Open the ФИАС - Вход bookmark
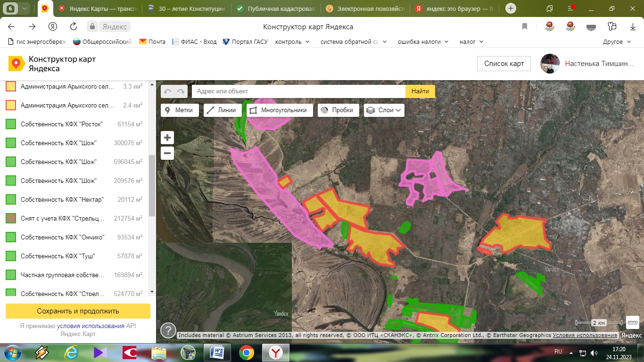644x362 pixels. (194, 41)
